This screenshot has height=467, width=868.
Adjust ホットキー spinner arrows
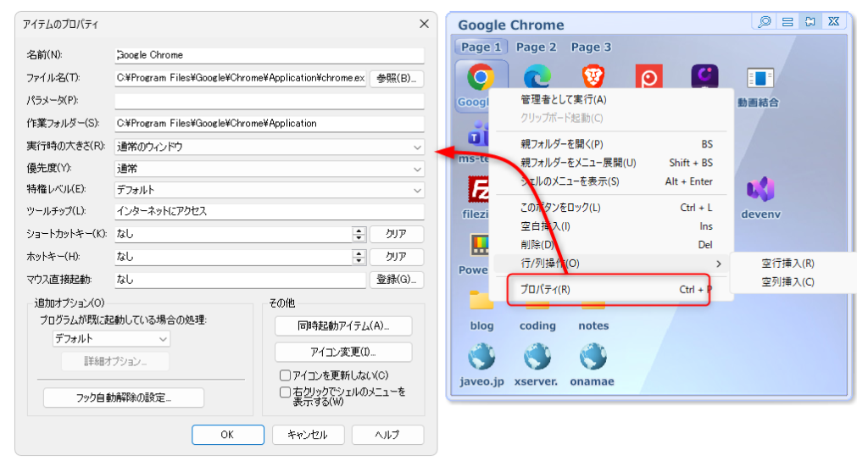359,257
